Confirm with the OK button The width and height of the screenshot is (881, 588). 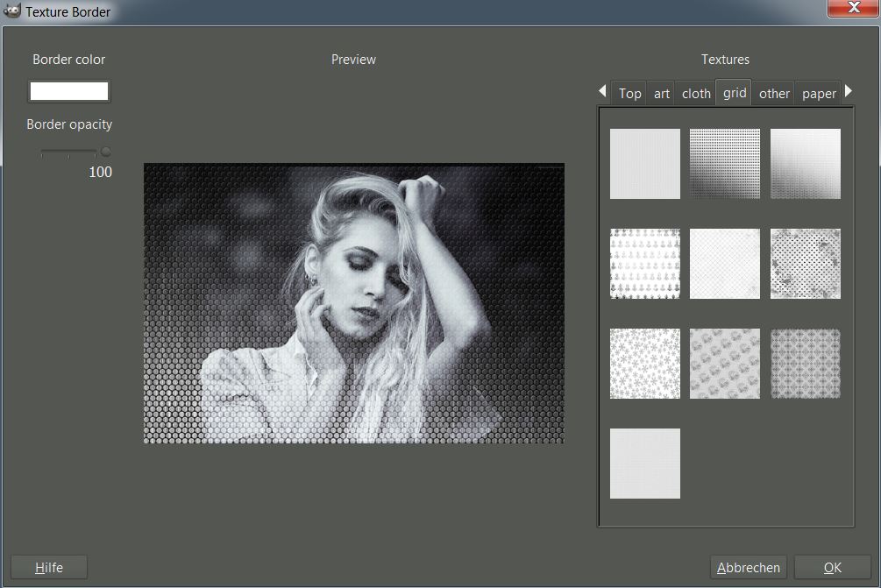pos(832,568)
